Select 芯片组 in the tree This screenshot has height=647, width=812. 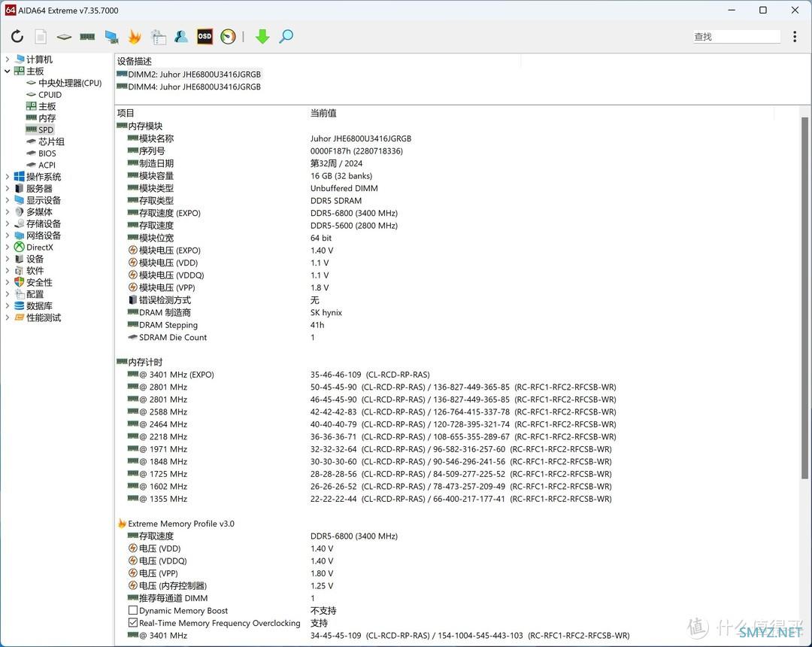pos(51,141)
